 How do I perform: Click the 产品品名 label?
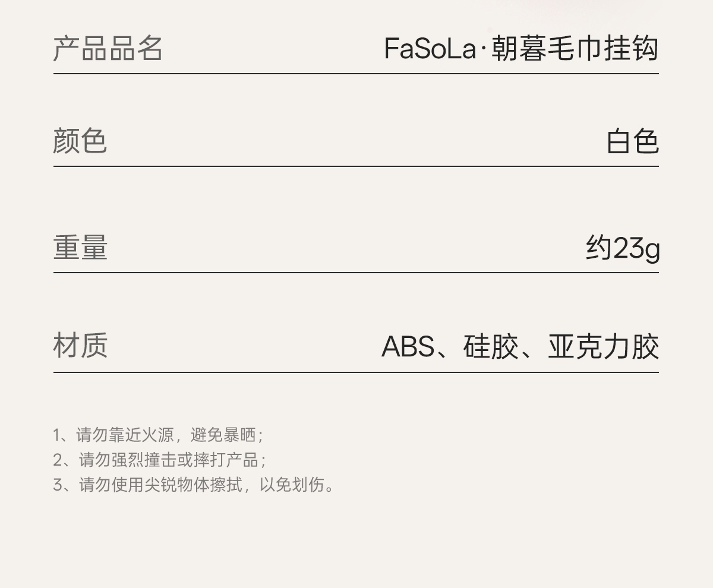pyautogui.click(x=108, y=48)
